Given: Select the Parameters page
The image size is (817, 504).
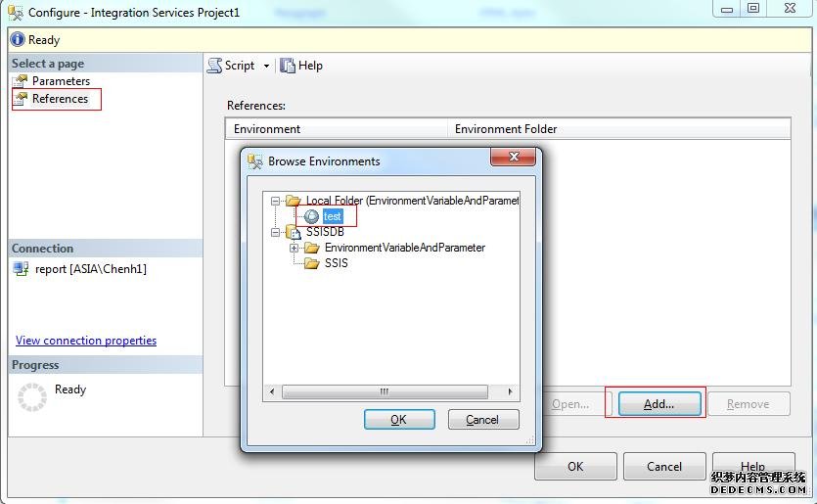Looking at the screenshot, I should [60, 81].
